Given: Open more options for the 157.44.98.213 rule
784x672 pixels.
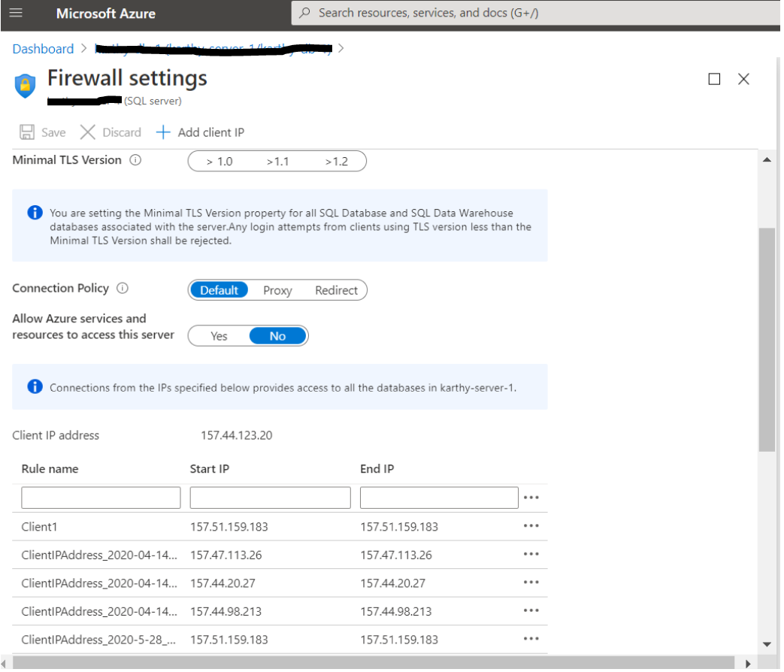Looking at the screenshot, I should click(531, 611).
